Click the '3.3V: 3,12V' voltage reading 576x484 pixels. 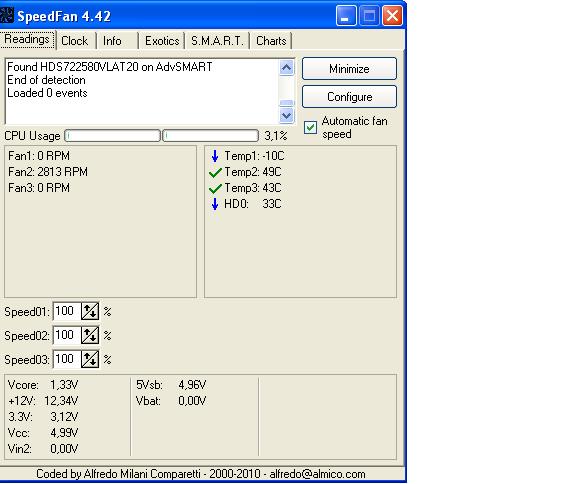(43, 417)
